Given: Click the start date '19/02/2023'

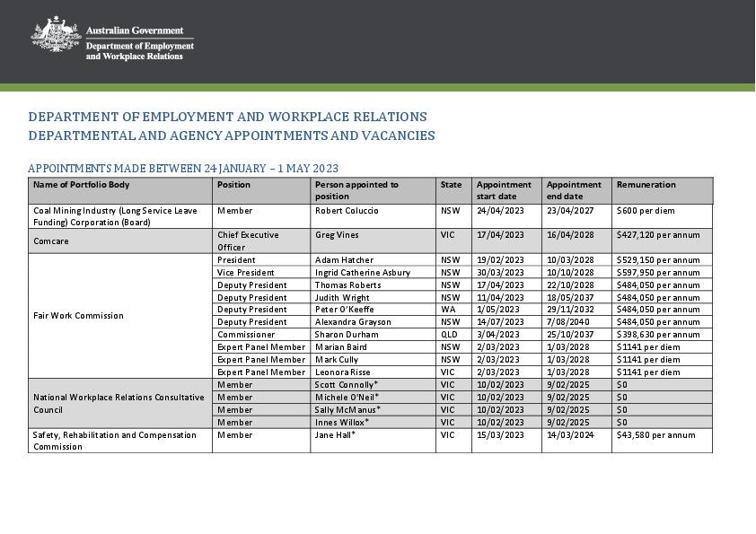Looking at the screenshot, I should tap(500, 259).
